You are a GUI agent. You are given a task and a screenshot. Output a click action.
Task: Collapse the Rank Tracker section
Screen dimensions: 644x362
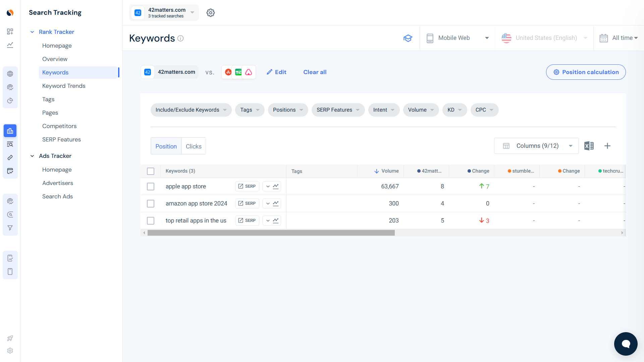pos(32,32)
